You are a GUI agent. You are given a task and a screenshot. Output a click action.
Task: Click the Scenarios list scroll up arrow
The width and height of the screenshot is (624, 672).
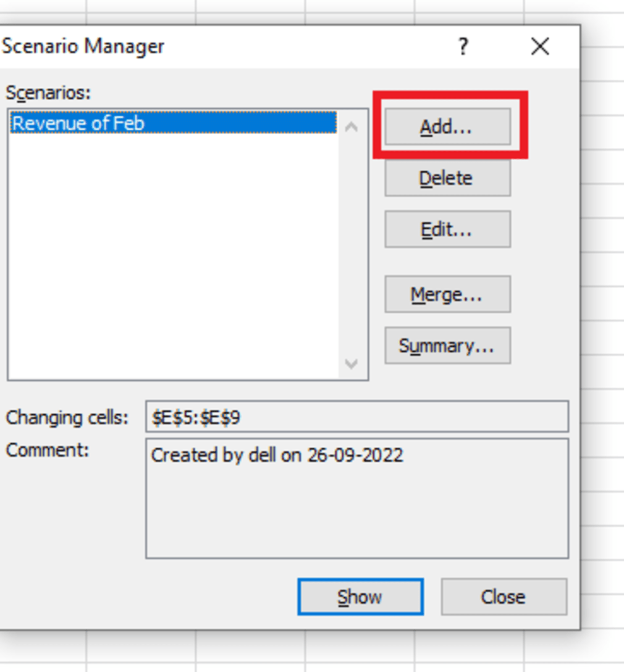[x=352, y=127]
